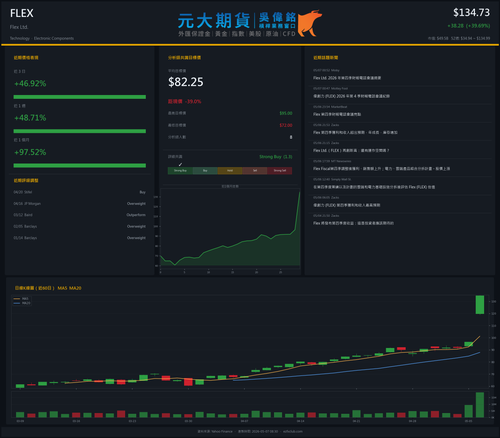Viewport: 500px width, 438px height.
Task: Click the +97.52% performance value
Action: (x=30, y=152)
